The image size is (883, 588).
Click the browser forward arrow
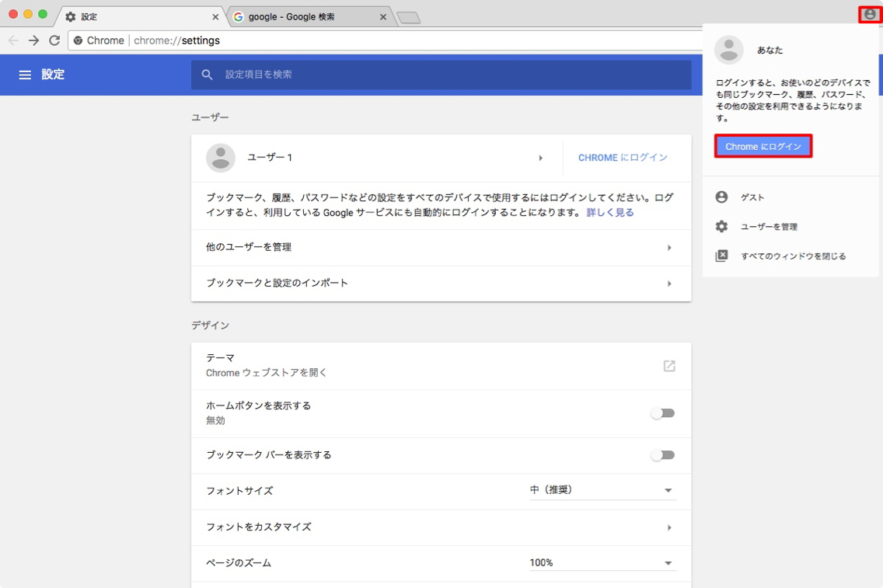click(33, 40)
